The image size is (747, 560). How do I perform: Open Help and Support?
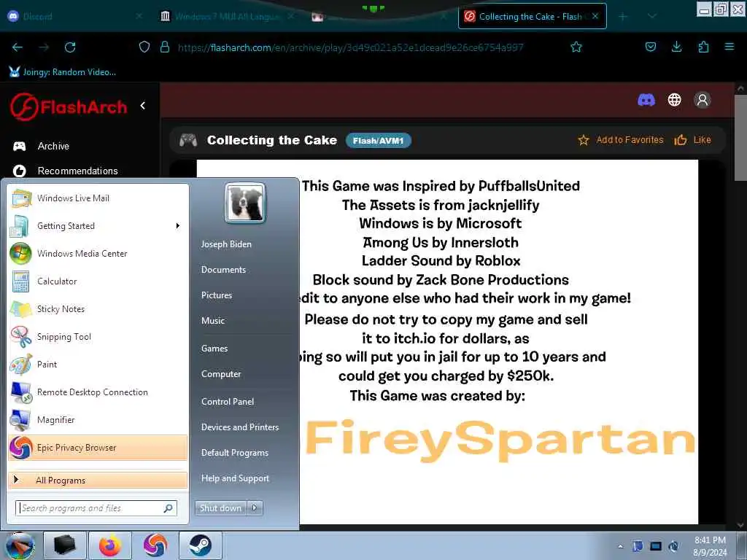point(235,478)
